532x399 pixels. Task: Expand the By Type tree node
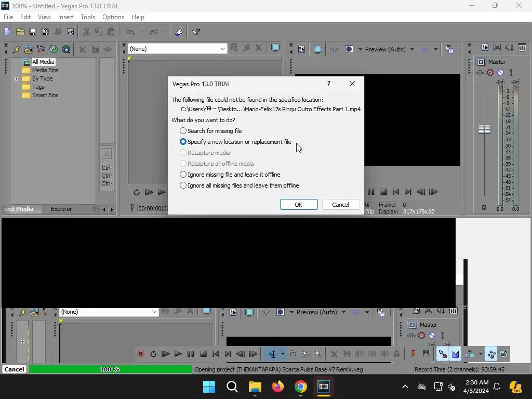click(16, 78)
